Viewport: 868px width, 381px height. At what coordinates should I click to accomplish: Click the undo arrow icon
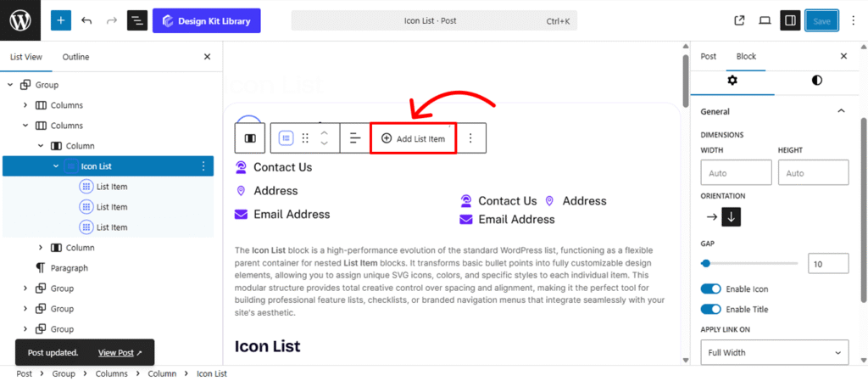point(86,20)
